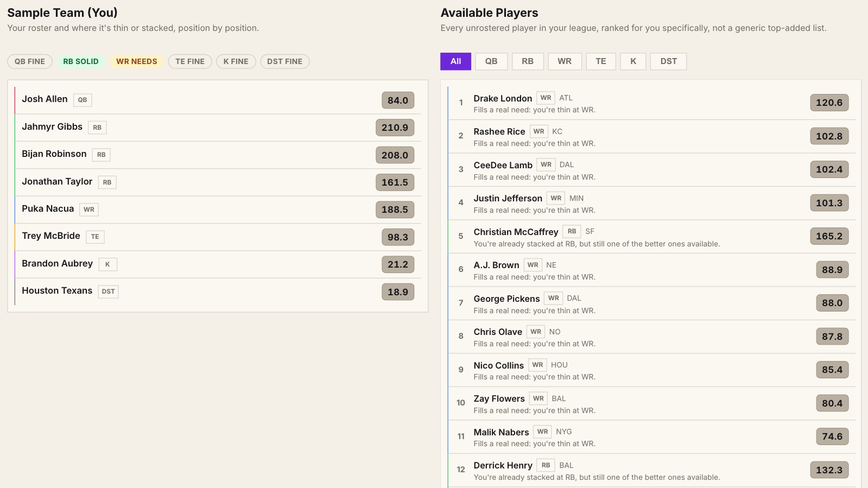
Task: Click George Pickens' 88.0 score badge
Action: pyautogui.click(x=832, y=303)
